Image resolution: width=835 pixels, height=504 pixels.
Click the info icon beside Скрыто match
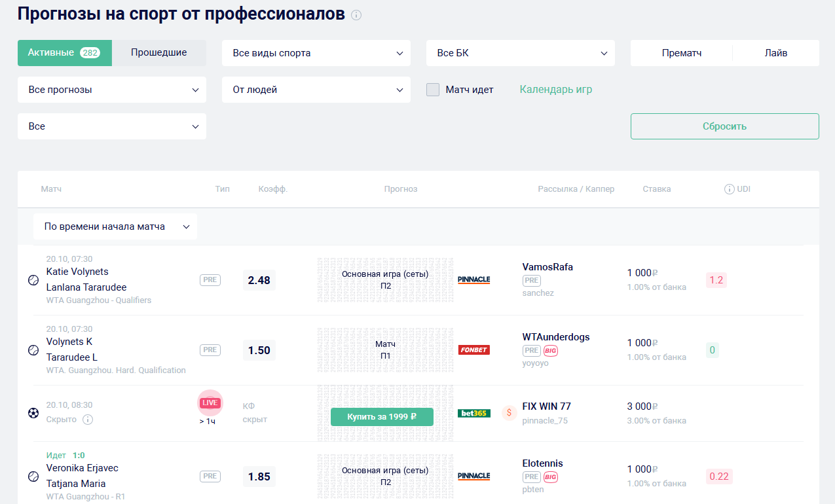click(x=88, y=420)
